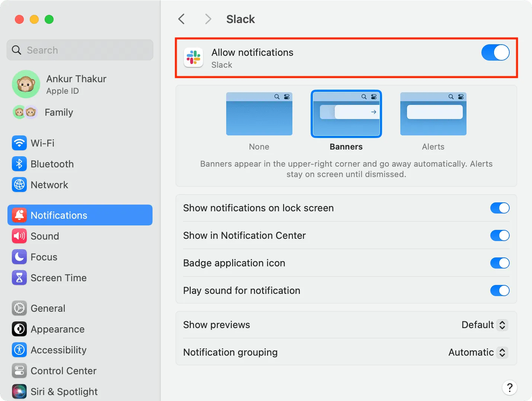Screen dimensions: 532x401
Task: Open Sound settings label
Action: coord(45,236)
